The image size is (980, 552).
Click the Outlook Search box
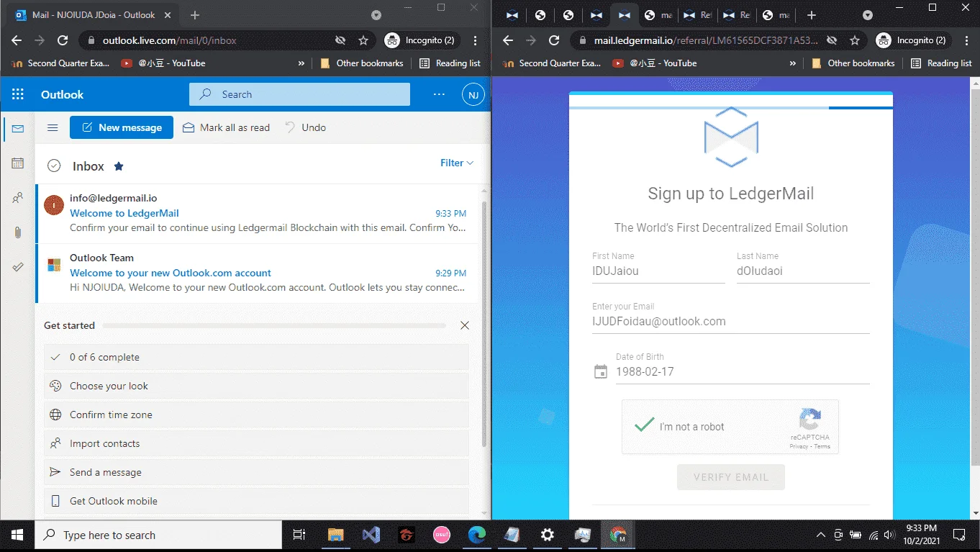[299, 94]
